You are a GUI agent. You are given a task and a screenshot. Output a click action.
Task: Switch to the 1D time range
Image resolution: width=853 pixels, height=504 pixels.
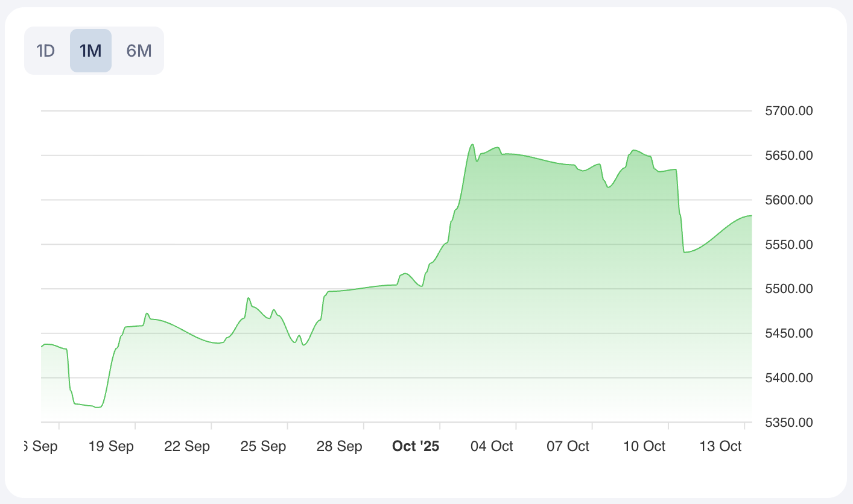(x=46, y=51)
